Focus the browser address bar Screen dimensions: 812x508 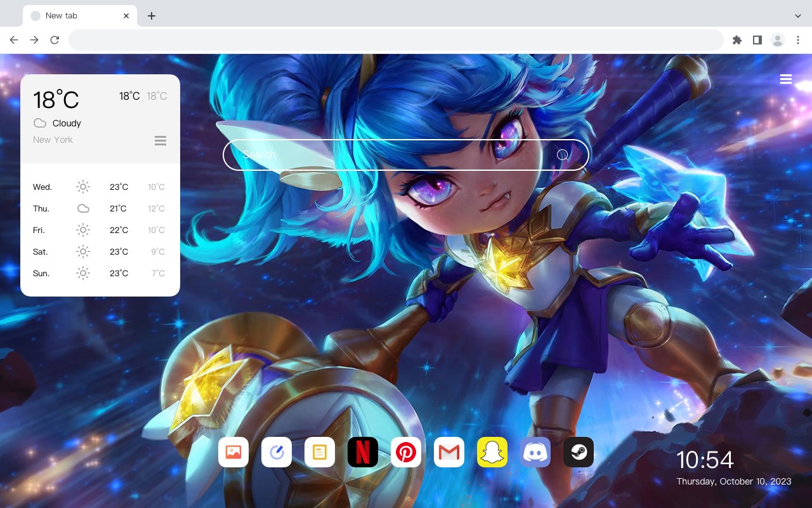[x=396, y=40]
